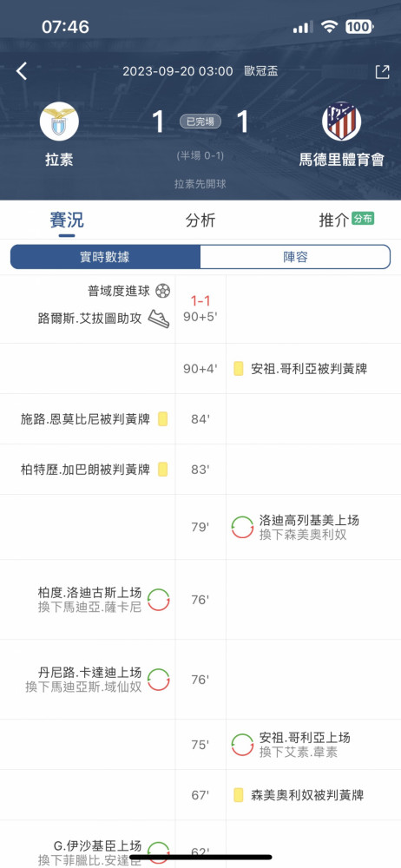Image resolution: width=401 pixels, height=868 pixels.
Task: Tap substitution icon beside 安祖.哥利亞上场
Action: point(242,745)
